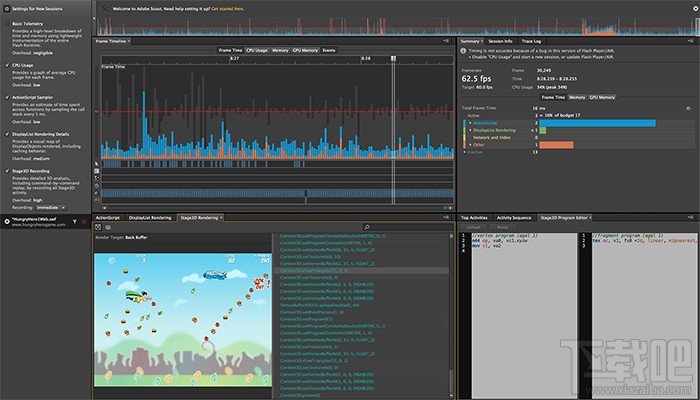The height and width of the screenshot is (400, 700).
Task: Close the Frame Timeline tab
Action: (x=129, y=41)
